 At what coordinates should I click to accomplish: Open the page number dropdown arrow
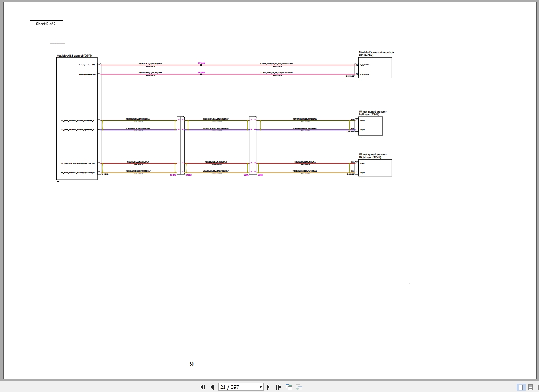coord(260,387)
